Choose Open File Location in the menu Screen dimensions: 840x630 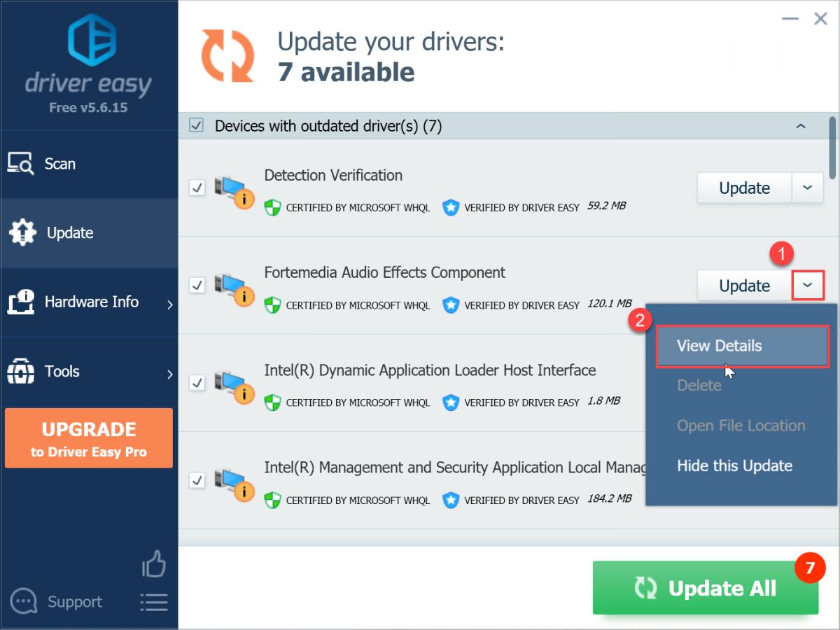click(742, 426)
